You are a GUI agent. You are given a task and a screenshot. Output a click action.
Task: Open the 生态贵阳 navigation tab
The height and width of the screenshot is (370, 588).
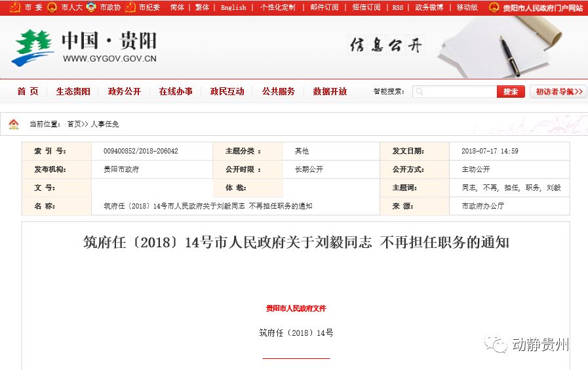coord(73,92)
